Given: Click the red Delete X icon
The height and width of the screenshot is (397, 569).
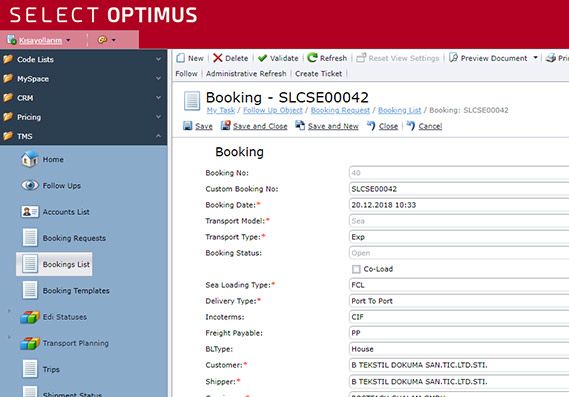Looking at the screenshot, I should pos(218,58).
